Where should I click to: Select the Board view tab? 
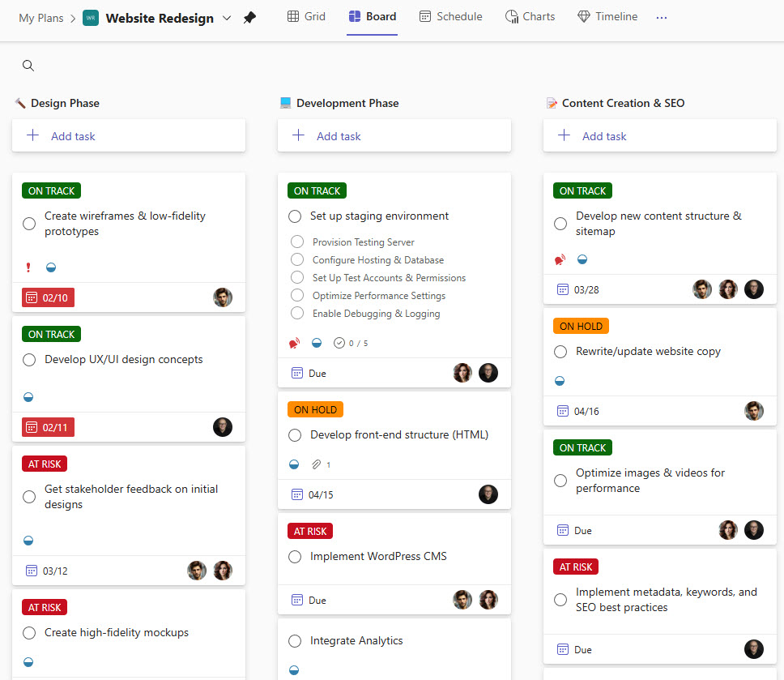coord(373,16)
